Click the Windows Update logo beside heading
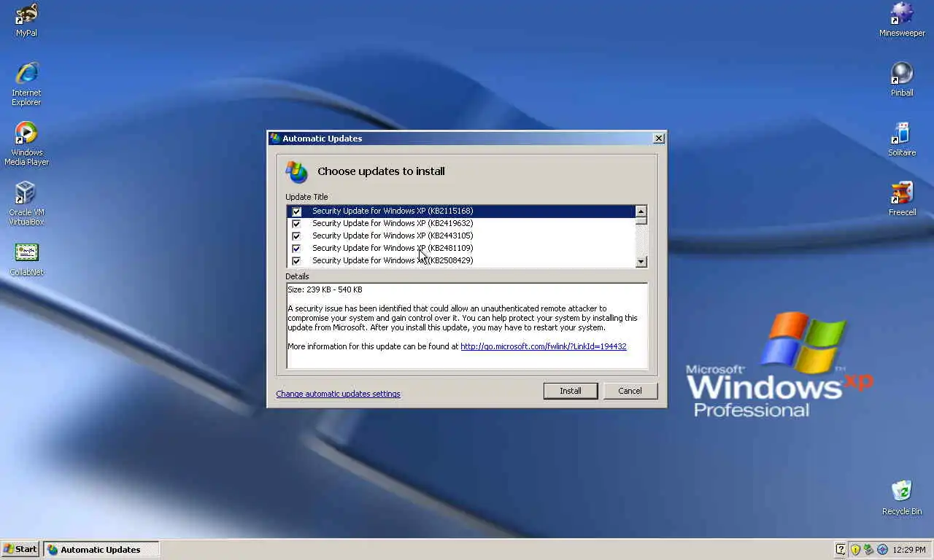Image resolution: width=934 pixels, height=560 pixels. [296, 172]
